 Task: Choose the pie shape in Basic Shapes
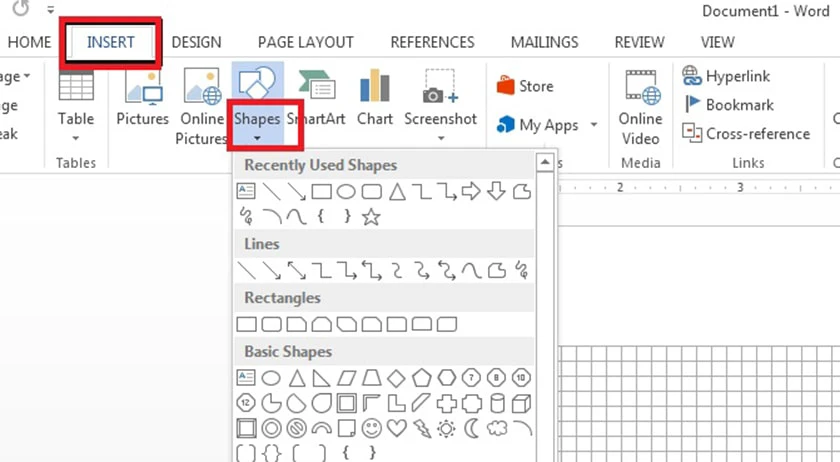pos(271,404)
